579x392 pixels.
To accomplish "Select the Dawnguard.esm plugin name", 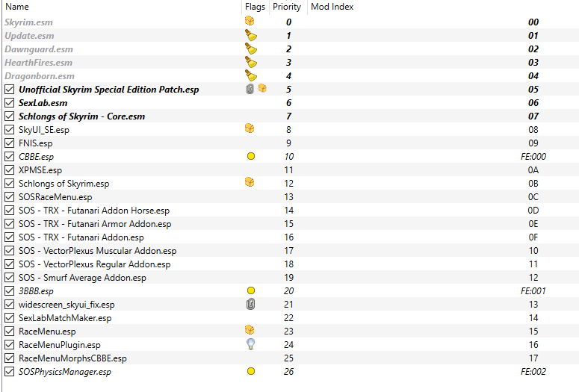I will coord(39,49).
